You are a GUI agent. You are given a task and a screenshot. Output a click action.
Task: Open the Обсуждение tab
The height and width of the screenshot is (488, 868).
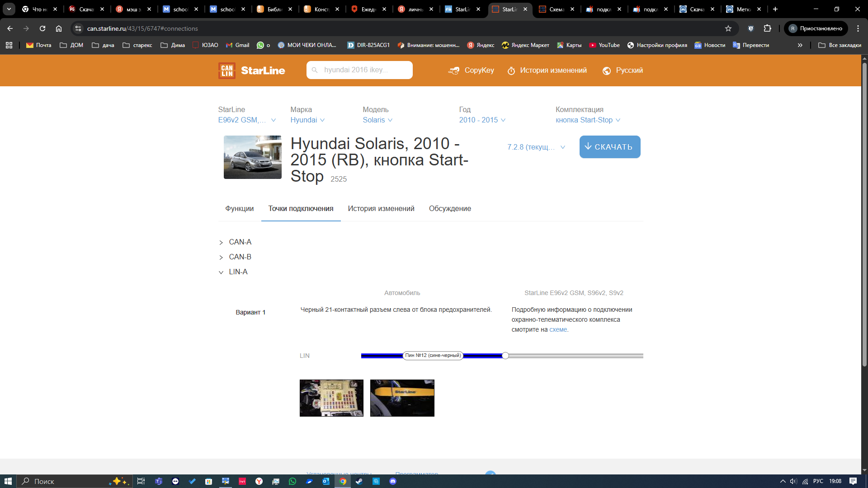pyautogui.click(x=450, y=208)
